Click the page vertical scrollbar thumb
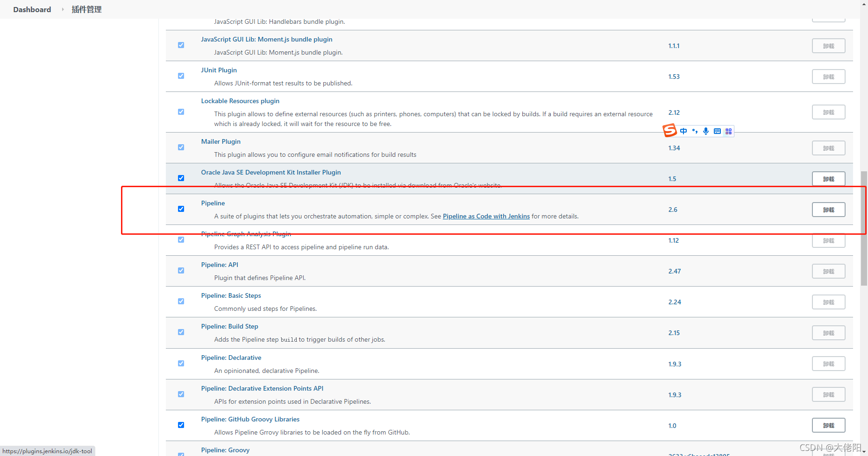The height and width of the screenshot is (456, 868). coord(864,228)
